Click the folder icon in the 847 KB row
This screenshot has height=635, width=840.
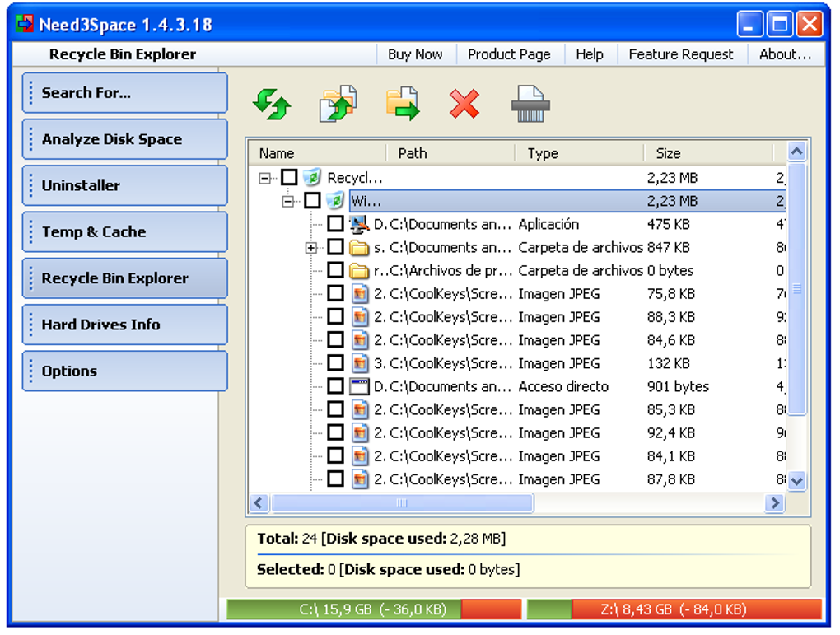359,248
